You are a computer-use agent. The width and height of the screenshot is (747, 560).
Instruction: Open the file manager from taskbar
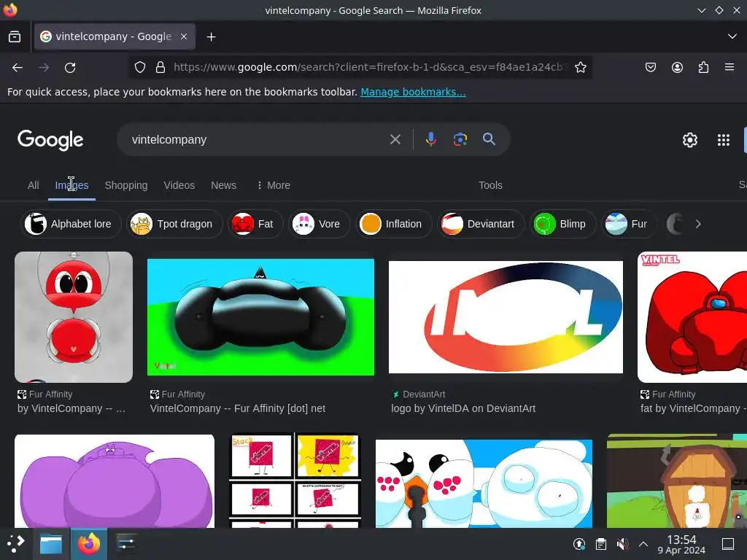51,544
